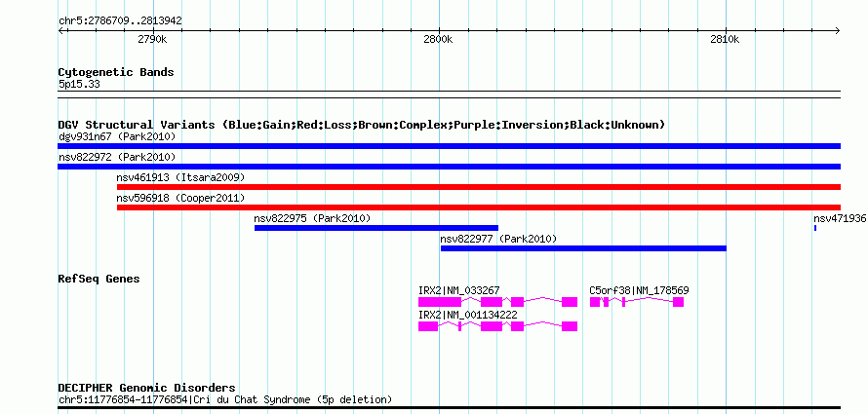This screenshot has width=868, height=414.
Task: Click the dgv931n67 (Park2010) label
Action: click(117, 136)
